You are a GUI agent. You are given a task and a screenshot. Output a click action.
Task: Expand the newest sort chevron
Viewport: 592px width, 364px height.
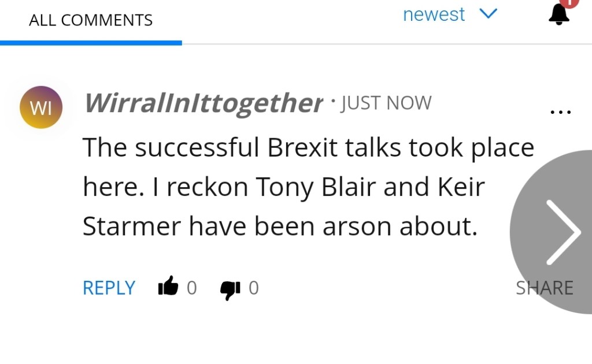[489, 15]
